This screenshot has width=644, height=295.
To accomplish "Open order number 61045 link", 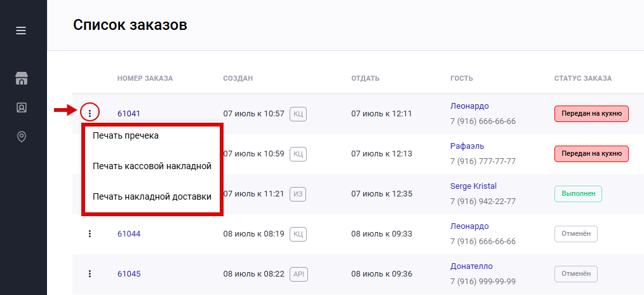I will tap(129, 274).
